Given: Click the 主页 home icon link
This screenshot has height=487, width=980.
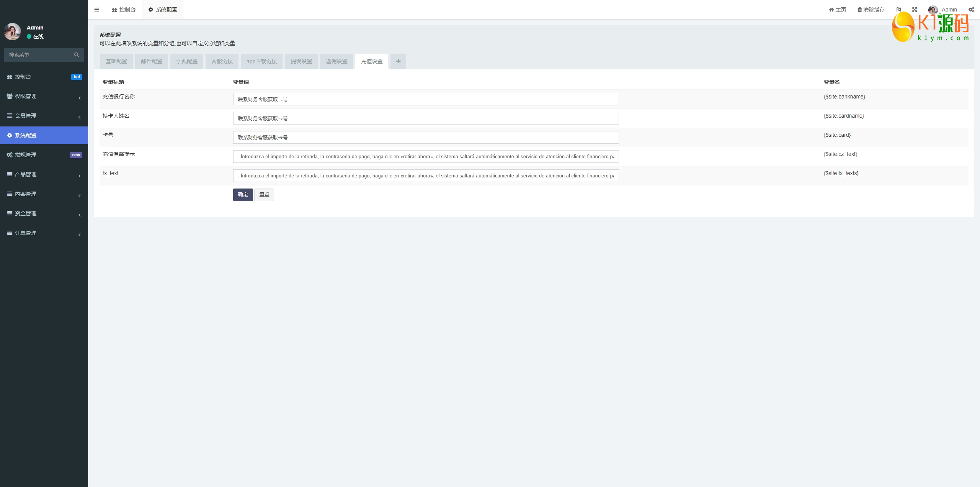Looking at the screenshot, I should (837, 10).
